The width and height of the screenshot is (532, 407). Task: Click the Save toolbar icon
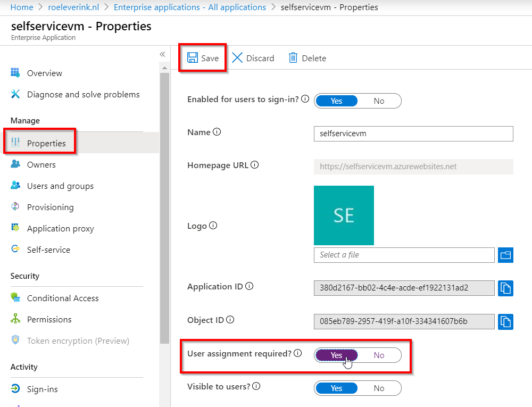[x=193, y=57]
